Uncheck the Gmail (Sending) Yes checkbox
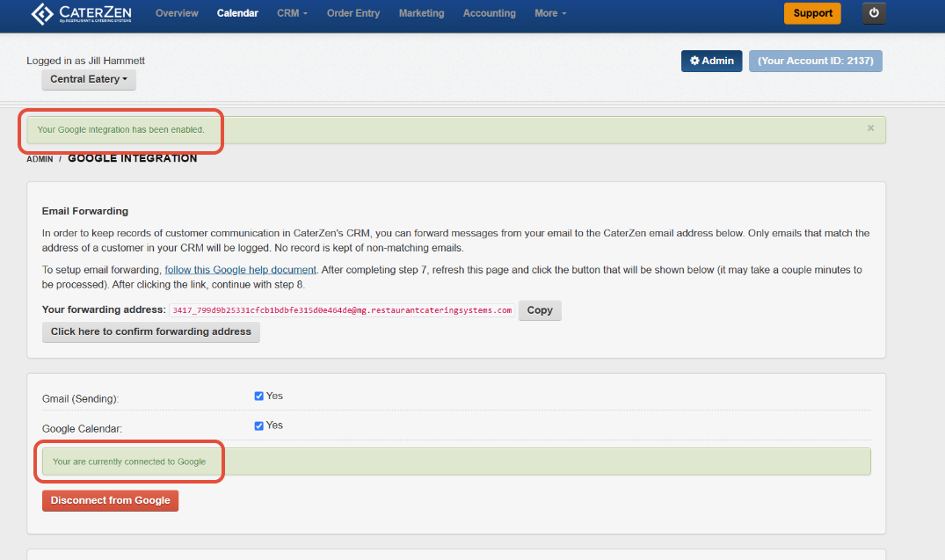 (x=259, y=396)
